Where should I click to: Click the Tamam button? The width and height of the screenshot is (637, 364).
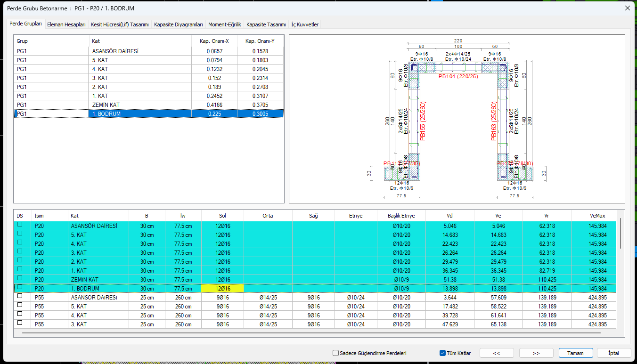point(575,353)
